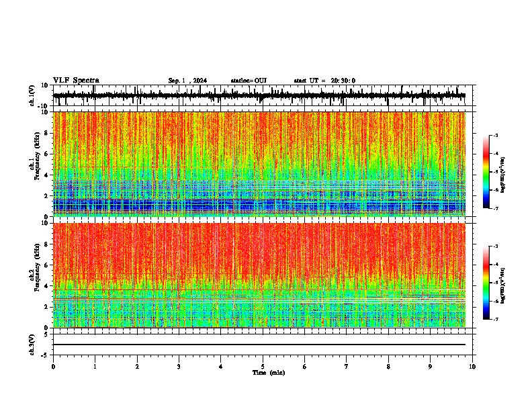Click the ch.2 spectrogram panel
Screen dimensions: 532x411
click(x=259, y=275)
